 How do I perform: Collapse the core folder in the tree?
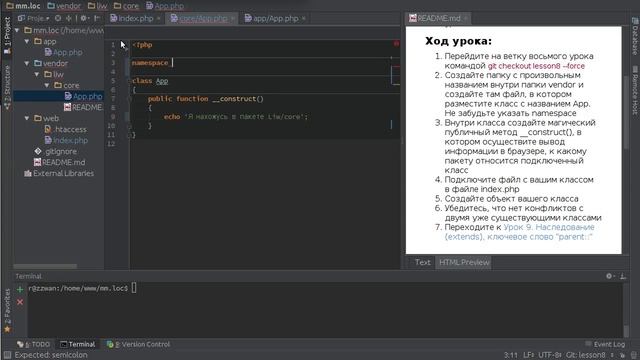pos(47,85)
